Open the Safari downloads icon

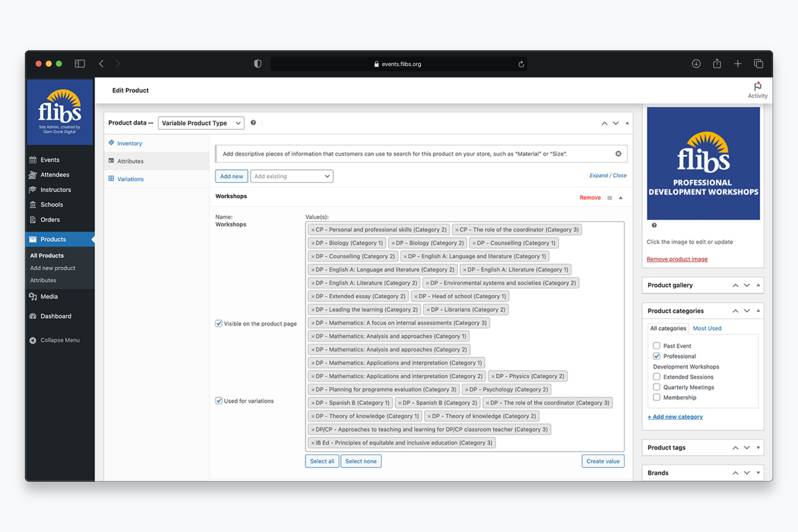pyautogui.click(x=696, y=64)
